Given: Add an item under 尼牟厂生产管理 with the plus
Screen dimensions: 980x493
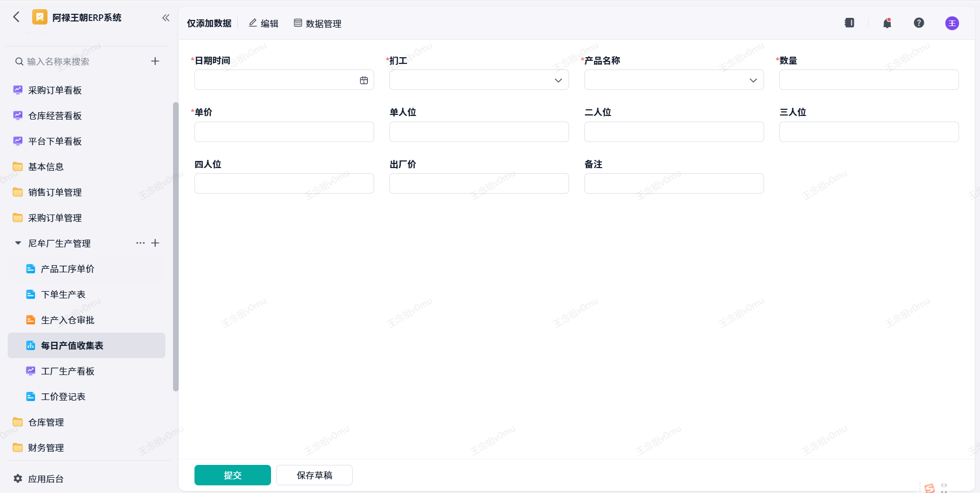Looking at the screenshot, I should tap(155, 243).
